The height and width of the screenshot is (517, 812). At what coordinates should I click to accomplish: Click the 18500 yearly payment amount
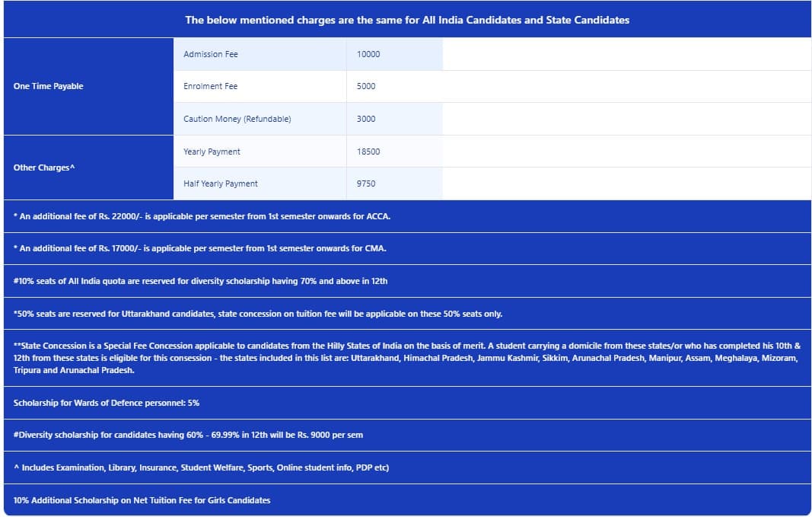click(x=368, y=152)
